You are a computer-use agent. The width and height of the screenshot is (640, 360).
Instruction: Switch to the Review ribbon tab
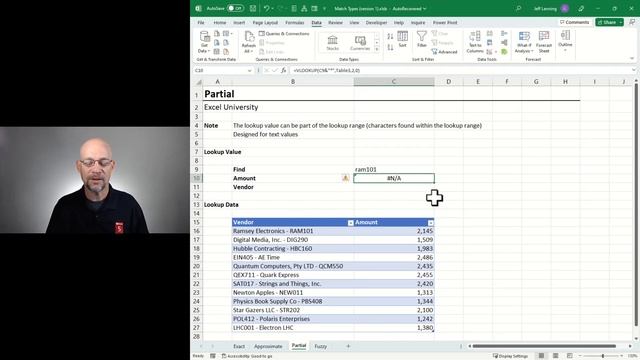(336, 22)
